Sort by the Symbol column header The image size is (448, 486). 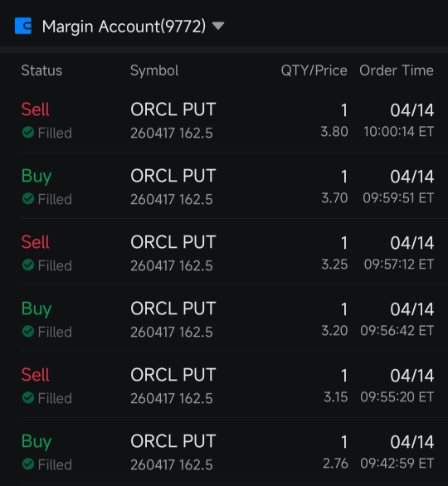coord(154,70)
